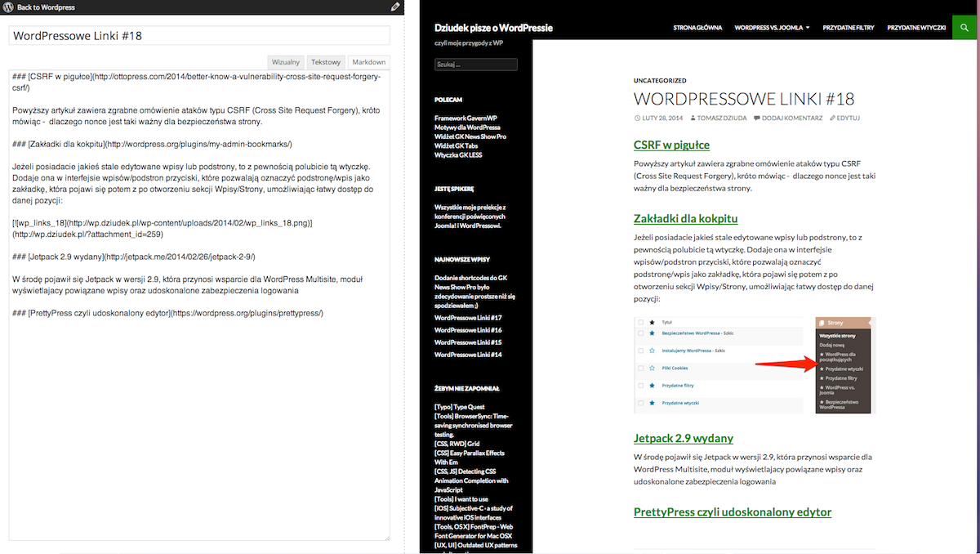Click the pencil icon beside Edytuj

(x=831, y=118)
